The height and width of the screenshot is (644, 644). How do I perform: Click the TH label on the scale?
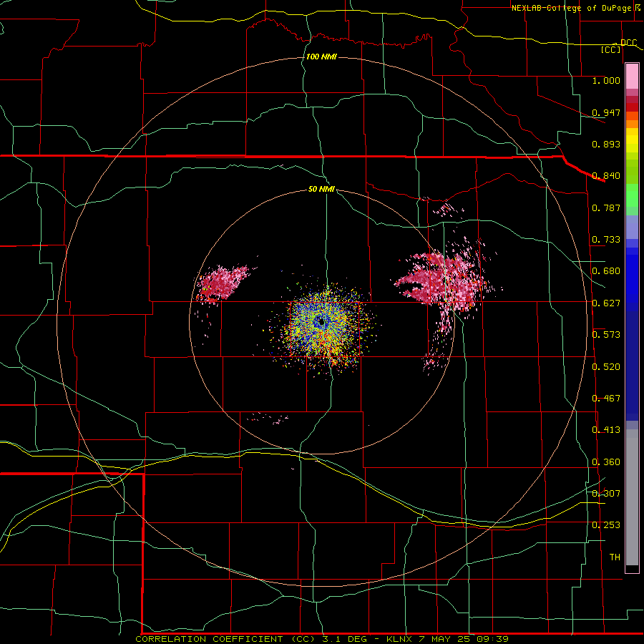[615, 557]
